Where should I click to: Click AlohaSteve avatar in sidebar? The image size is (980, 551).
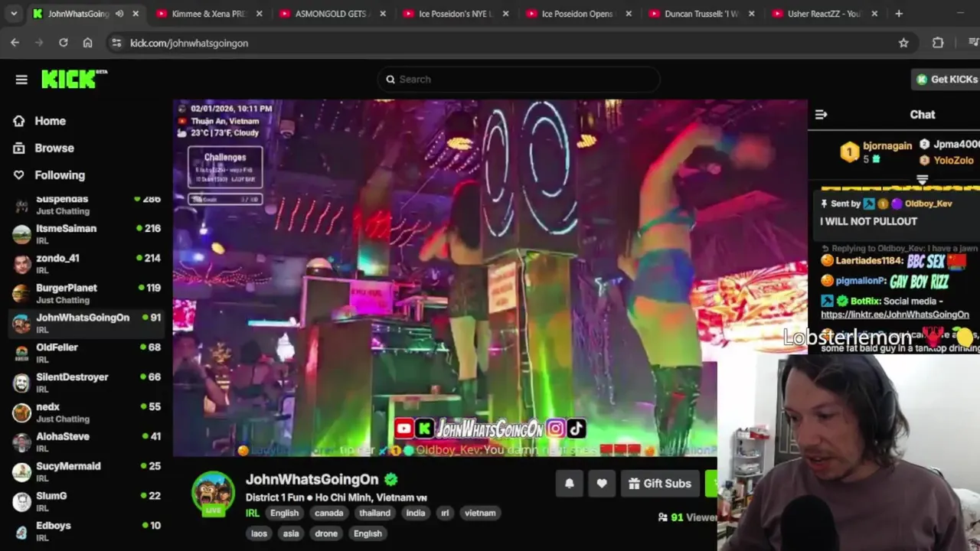pos(22,442)
